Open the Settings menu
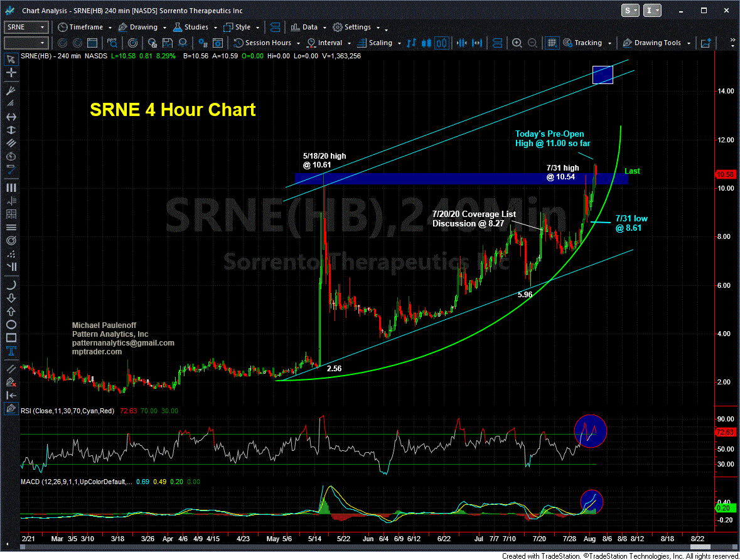This screenshot has width=740, height=560. 357,28
